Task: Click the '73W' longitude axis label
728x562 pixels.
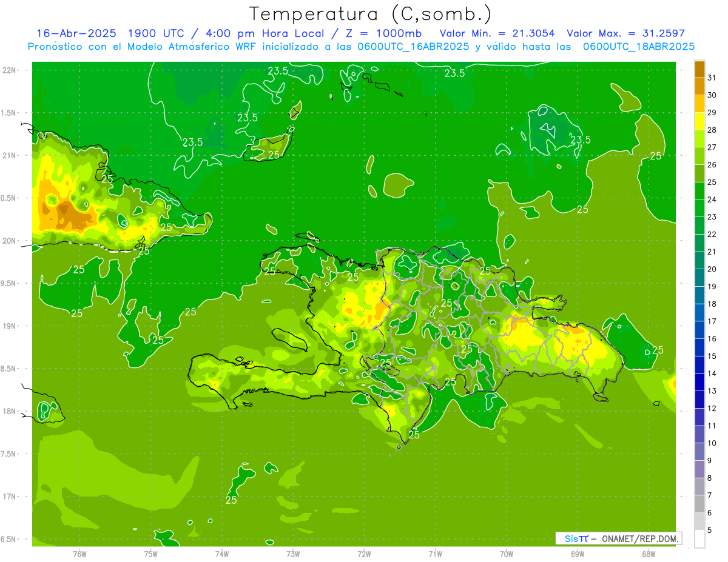Action: [293, 554]
